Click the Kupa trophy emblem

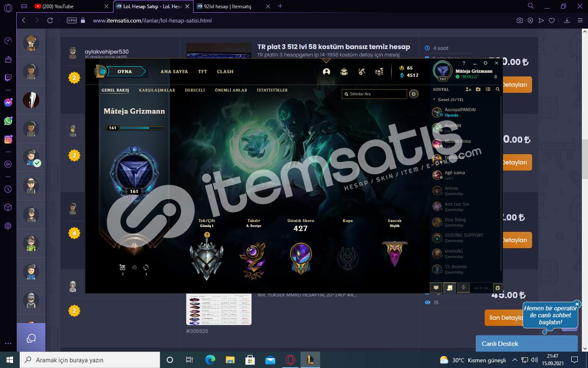pos(348,258)
